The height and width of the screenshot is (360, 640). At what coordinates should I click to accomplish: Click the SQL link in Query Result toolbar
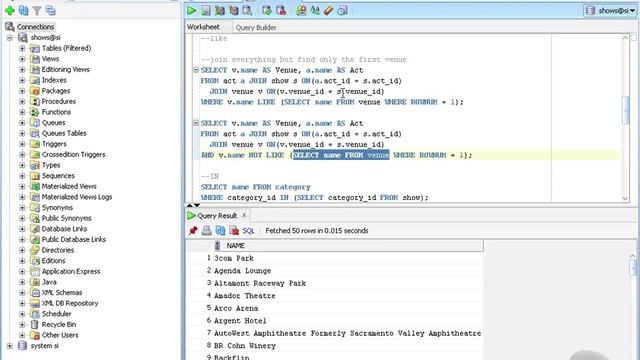click(x=248, y=231)
